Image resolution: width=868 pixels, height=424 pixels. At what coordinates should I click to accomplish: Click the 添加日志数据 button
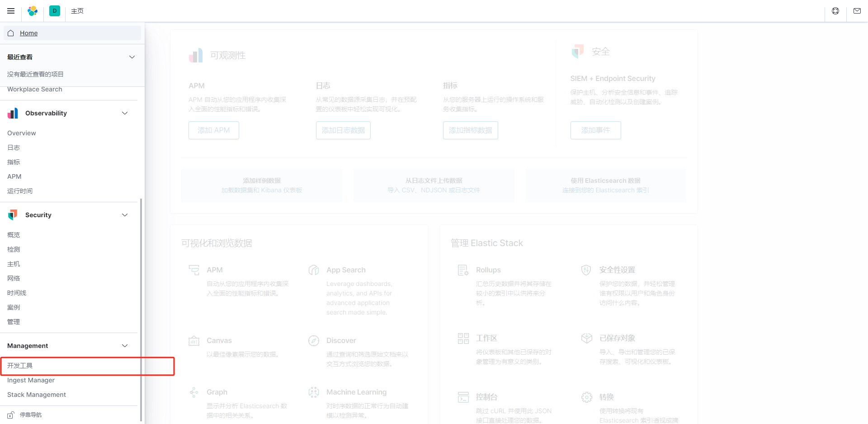pyautogui.click(x=343, y=130)
